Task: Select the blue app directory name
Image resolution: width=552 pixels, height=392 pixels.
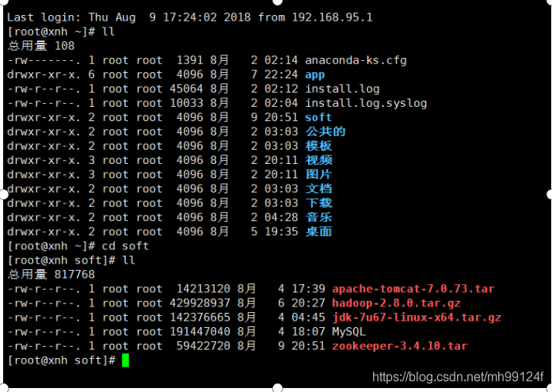Action: (314, 75)
